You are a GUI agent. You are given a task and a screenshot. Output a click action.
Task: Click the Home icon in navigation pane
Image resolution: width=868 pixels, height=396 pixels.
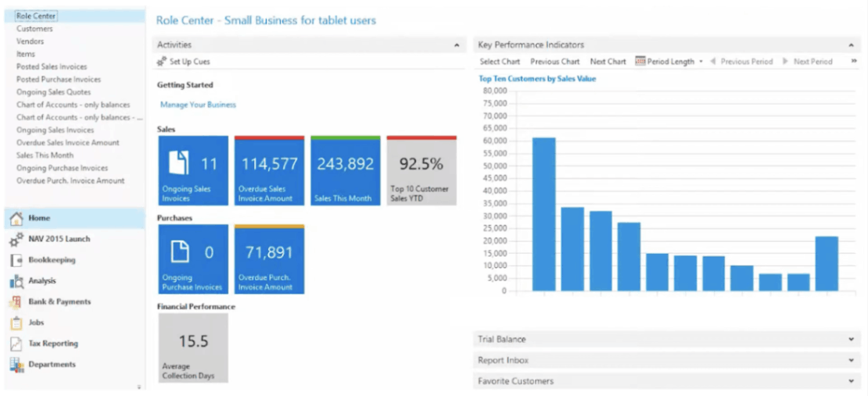coord(16,219)
